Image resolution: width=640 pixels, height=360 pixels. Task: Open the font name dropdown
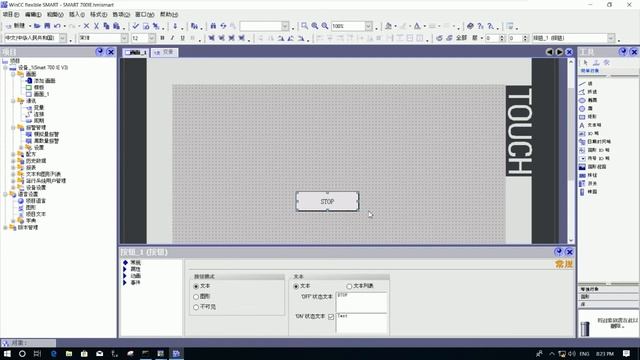124,38
